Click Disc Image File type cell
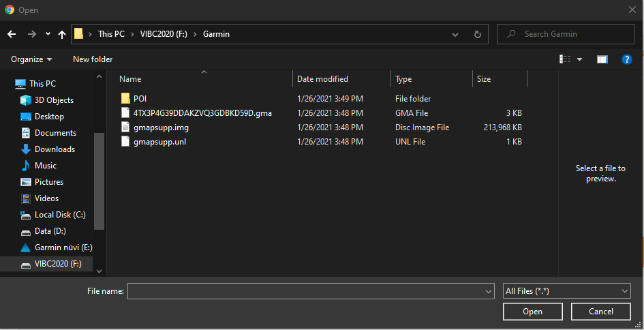The width and height of the screenshot is (644, 330). [x=423, y=127]
